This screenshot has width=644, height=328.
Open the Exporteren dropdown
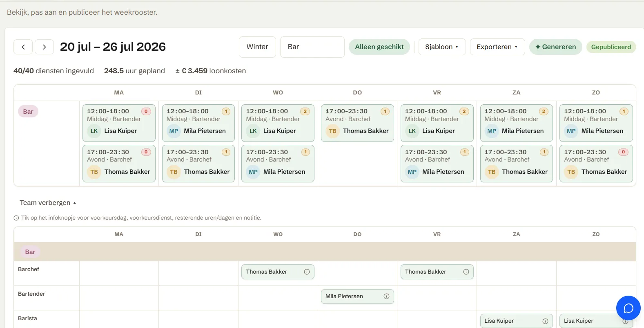tap(497, 47)
